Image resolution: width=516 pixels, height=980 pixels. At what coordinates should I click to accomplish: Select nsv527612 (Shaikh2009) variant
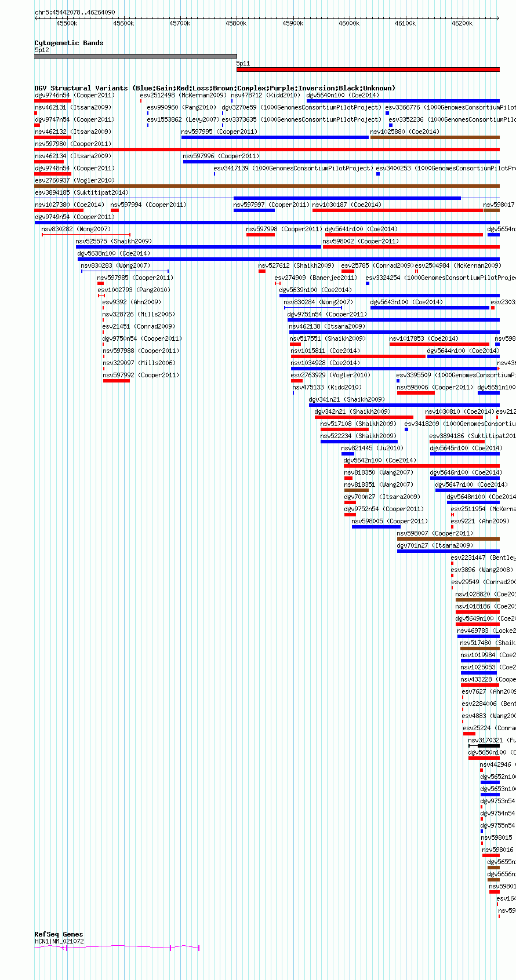(262, 271)
